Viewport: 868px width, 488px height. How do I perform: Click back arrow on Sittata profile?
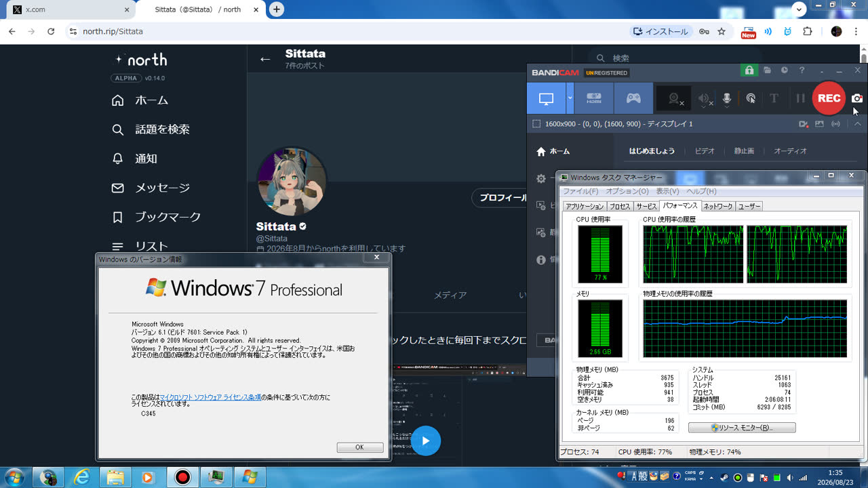265,59
